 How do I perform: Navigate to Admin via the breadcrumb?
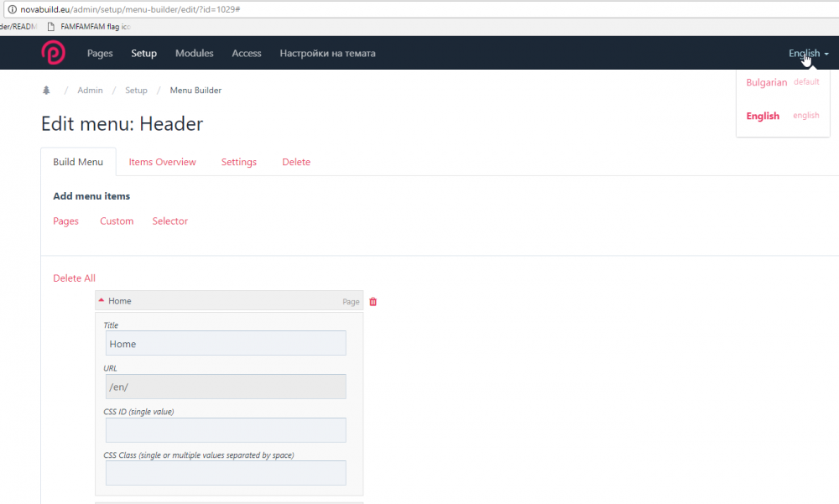tap(90, 90)
